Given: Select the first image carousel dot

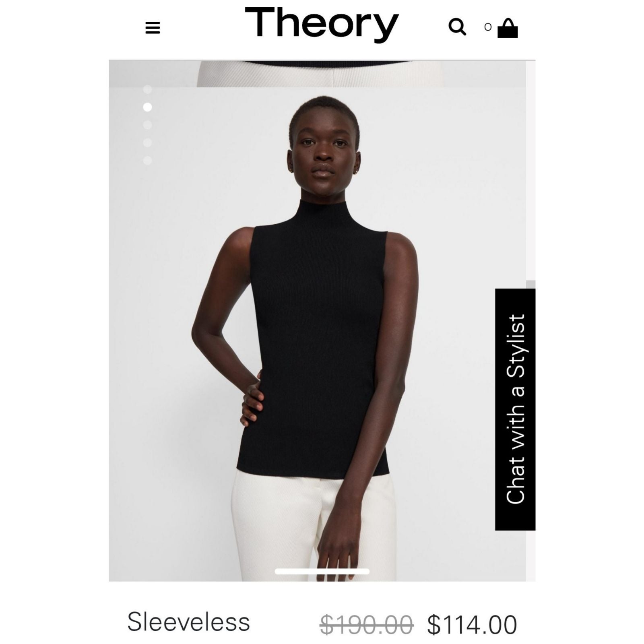Looking at the screenshot, I should click(x=148, y=89).
